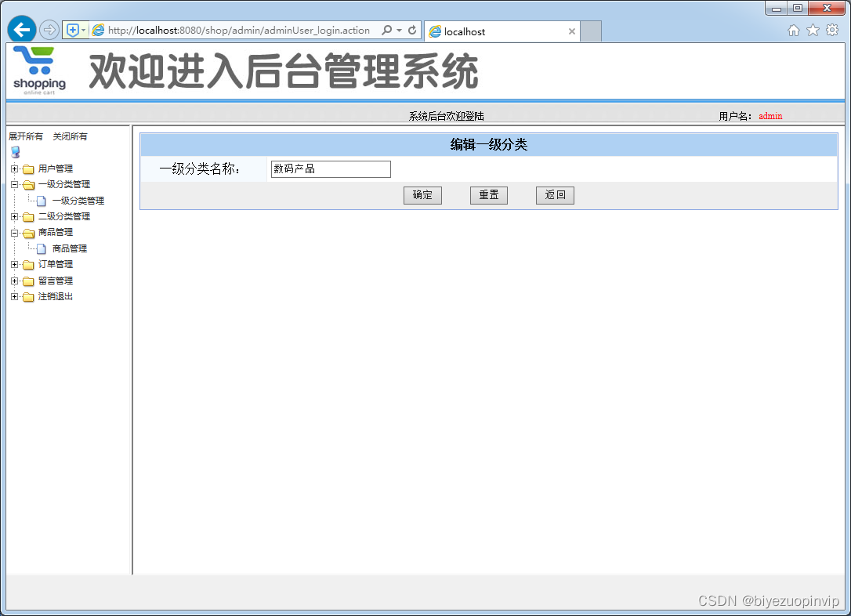Open the compatibility view icon in address bar
Viewport: 851px width, 616px height.
pyautogui.click(x=73, y=30)
